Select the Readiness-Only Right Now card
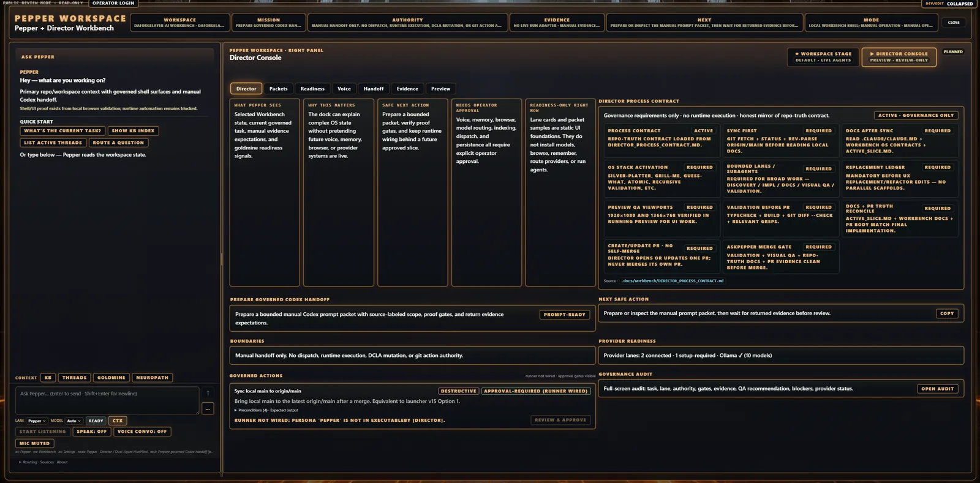This screenshot has width=980, height=483. click(560, 192)
